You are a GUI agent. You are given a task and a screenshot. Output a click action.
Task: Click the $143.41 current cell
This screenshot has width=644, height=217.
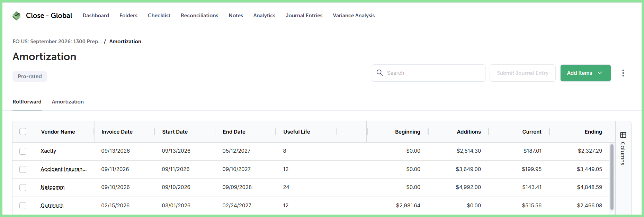click(x=532, y=187)
